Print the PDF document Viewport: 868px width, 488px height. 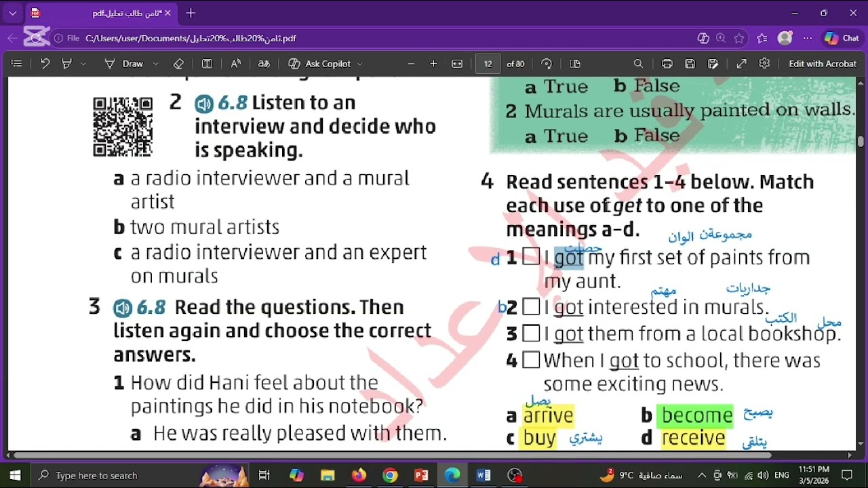point(667,64)
